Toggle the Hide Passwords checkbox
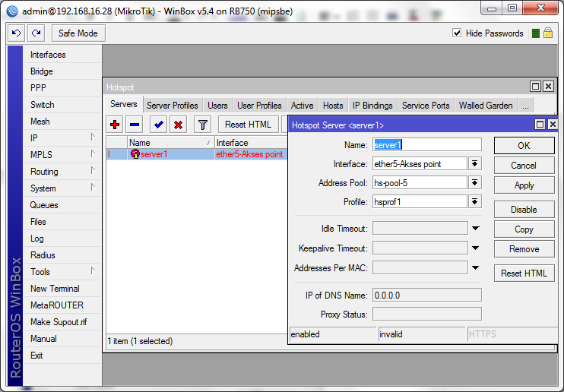This screenshot has height=392, width=564. [457, 33]
